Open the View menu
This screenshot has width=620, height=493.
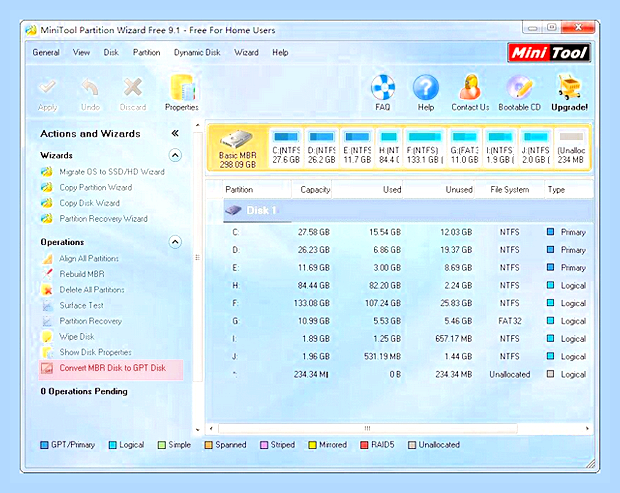pyautogui.click(x=81, y=53)
